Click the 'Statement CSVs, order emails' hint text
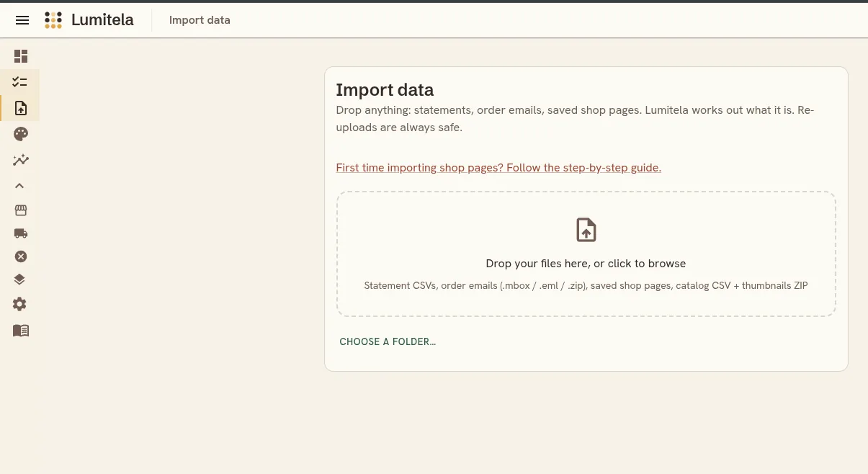The width and height of the screenshot is (868, 474). (586, 285)
